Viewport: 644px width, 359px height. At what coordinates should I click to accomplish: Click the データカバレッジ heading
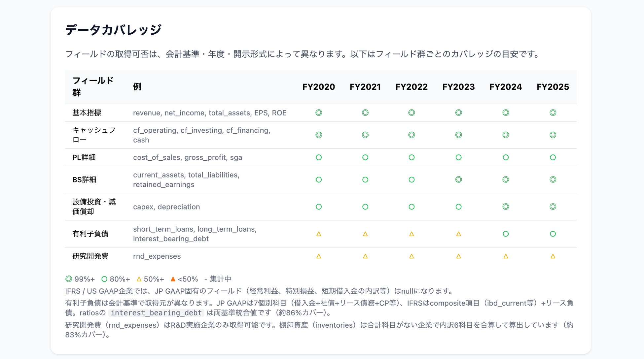click(x=113, y=30)
